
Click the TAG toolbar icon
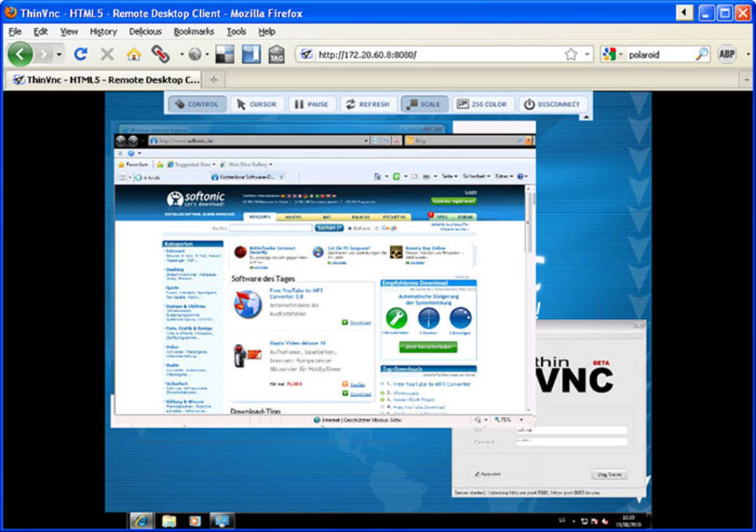tap(276, 54)
